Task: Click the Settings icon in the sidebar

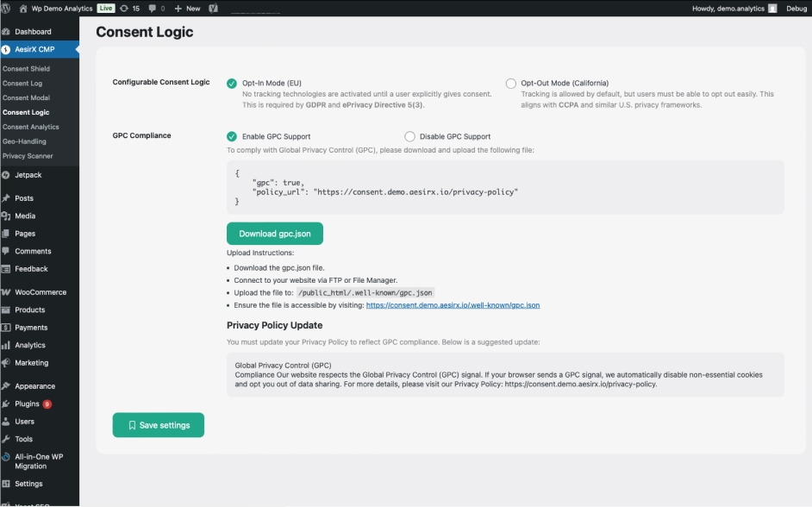Action: [x=6, y=484]
